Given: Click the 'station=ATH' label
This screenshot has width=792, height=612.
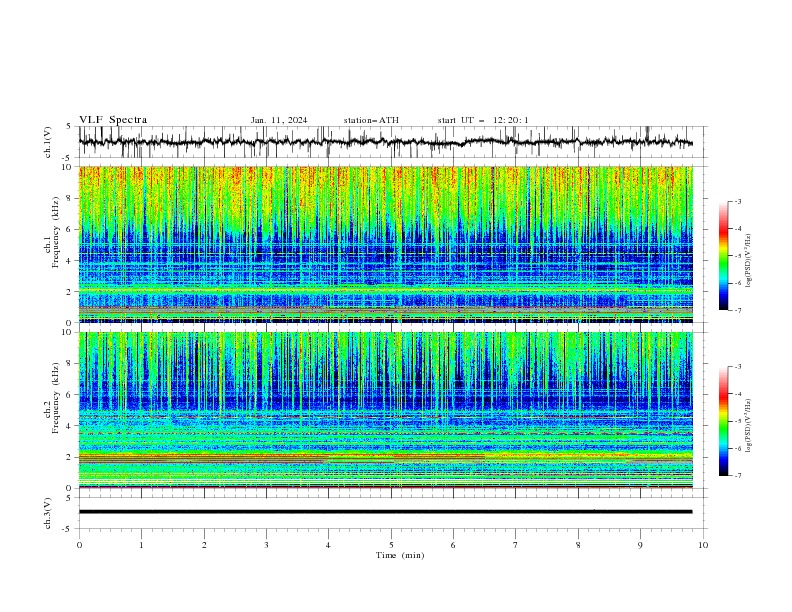Looking at the screenshot, I should tap(371, 120).
